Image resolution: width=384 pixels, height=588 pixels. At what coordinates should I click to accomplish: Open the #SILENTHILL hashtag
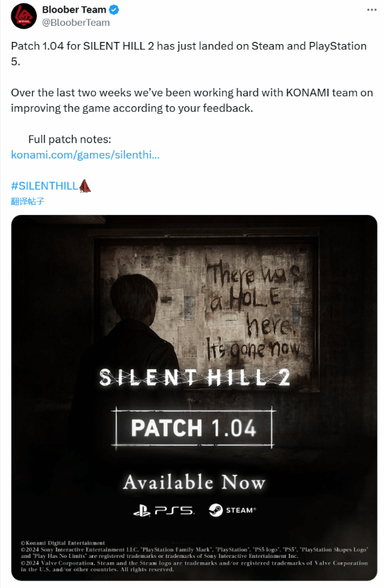pos(44,186)
